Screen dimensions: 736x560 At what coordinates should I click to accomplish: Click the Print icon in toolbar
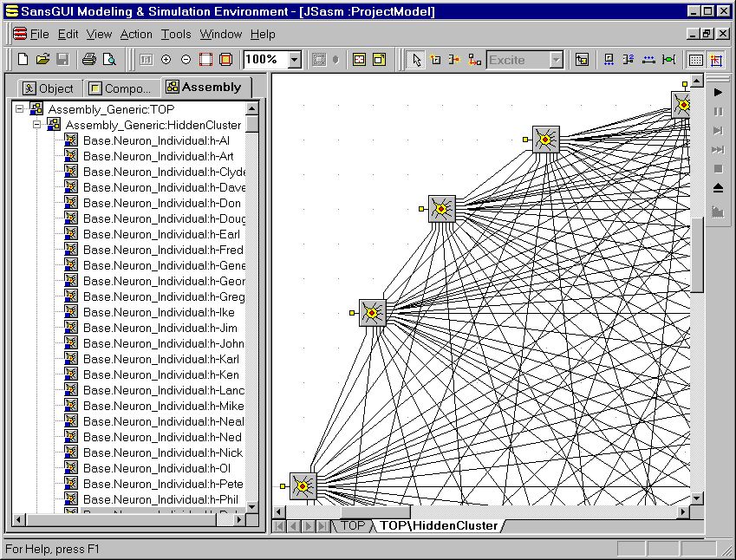[88, 60]
